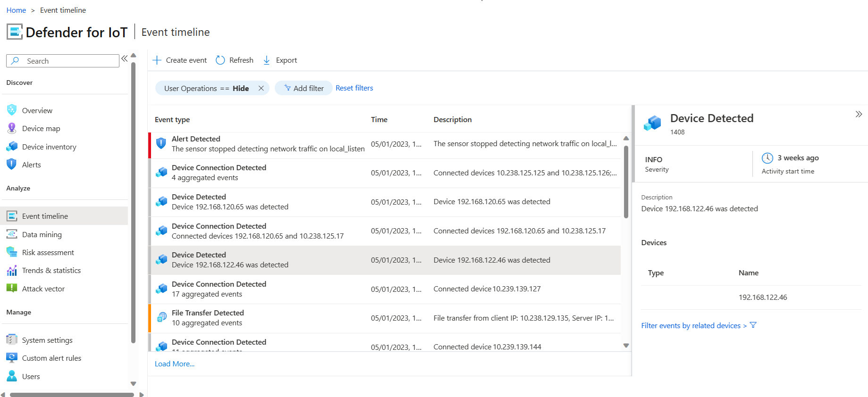868x397 pixels.
Task: Click the sidebar horizontal scrollbar
Action: coord(72,395)
